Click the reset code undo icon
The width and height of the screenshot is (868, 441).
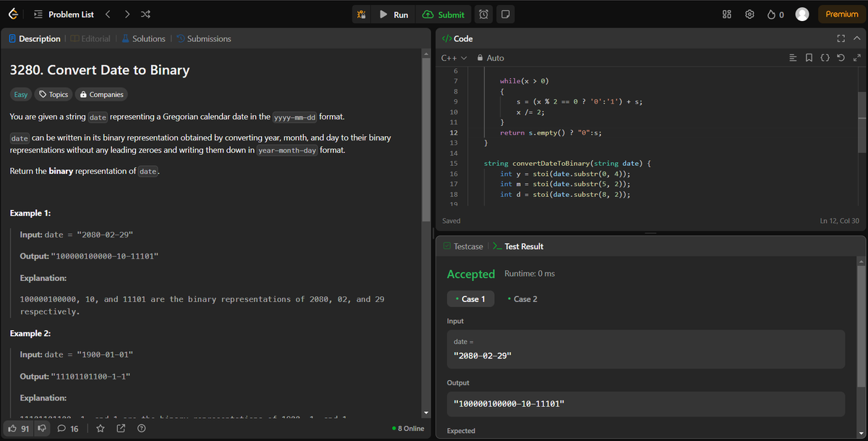tap(840, 57)
